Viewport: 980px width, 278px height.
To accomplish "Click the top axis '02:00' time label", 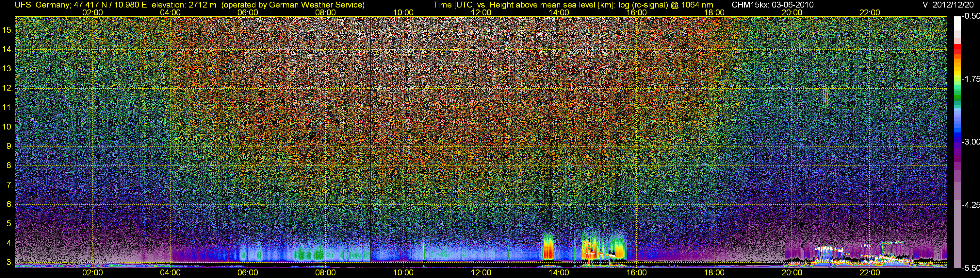I will [92, 12].
